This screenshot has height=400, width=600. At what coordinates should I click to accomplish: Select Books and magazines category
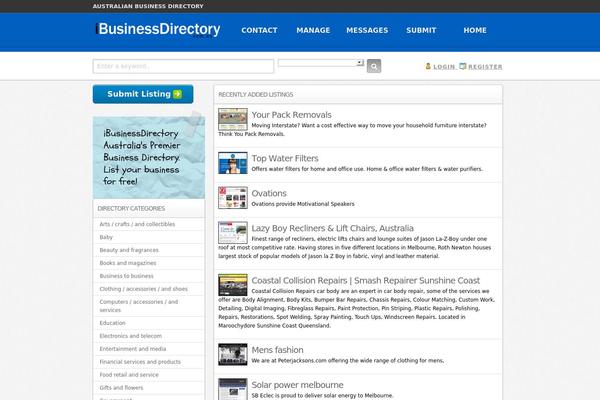click(x=128, y=263)
